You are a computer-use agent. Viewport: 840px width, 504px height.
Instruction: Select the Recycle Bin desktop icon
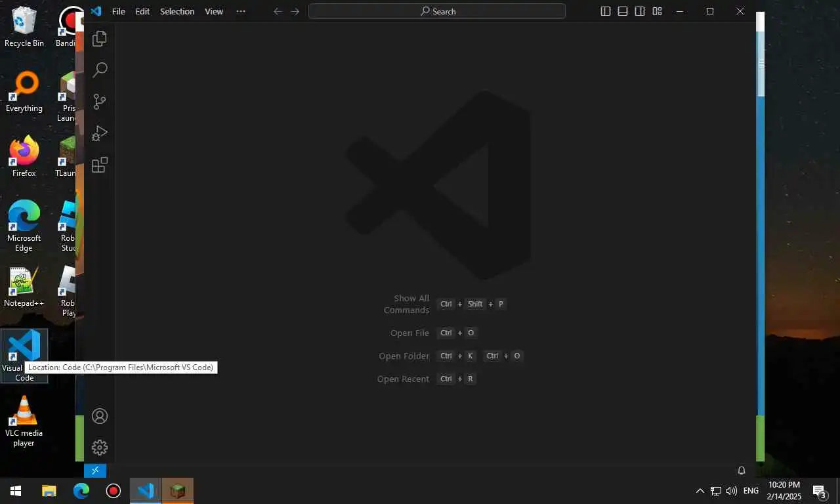pyautogui.click(x=24, y=26)
